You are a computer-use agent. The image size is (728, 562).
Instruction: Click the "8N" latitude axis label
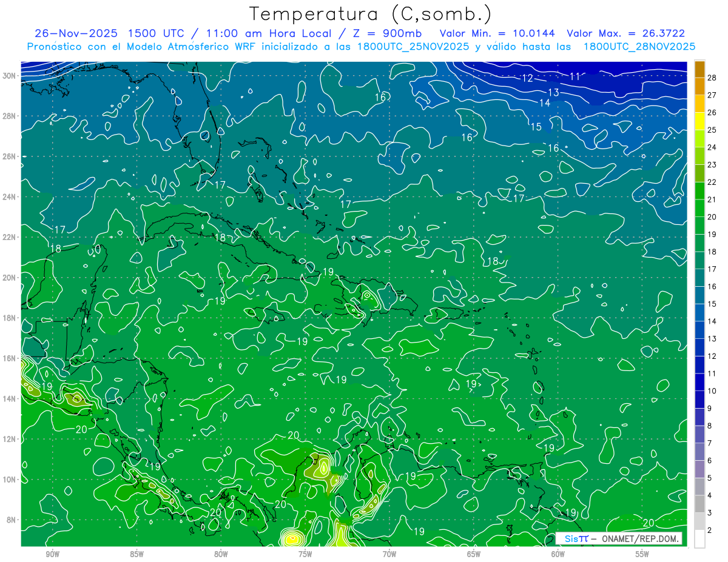coord(12,520)
